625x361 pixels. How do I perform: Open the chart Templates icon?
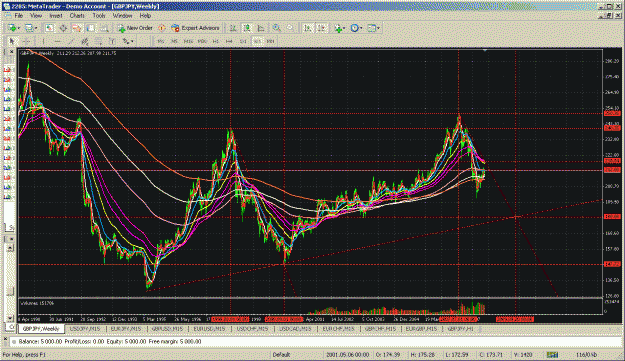coord(371,28)
